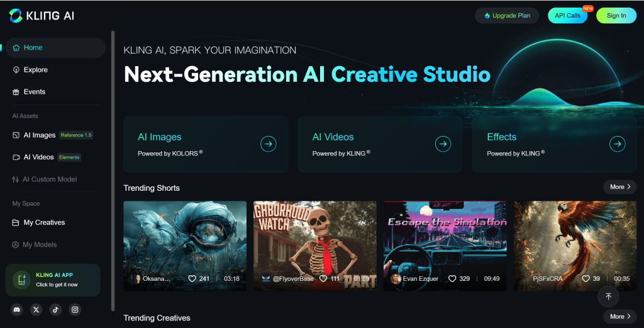Open the Oksana flower short thumbnail

185,246
